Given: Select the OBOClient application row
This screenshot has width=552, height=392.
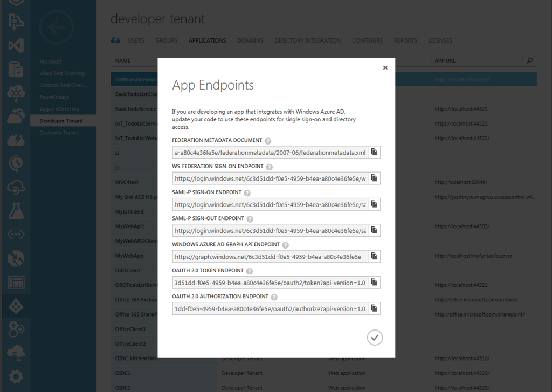Looking at the screenshot, I should pos(127,271).
